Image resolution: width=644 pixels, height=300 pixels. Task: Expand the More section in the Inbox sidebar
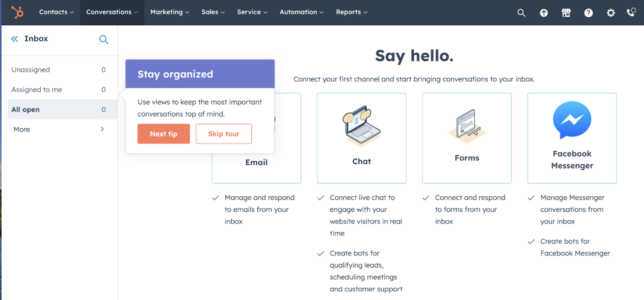[x=21, y=129]
